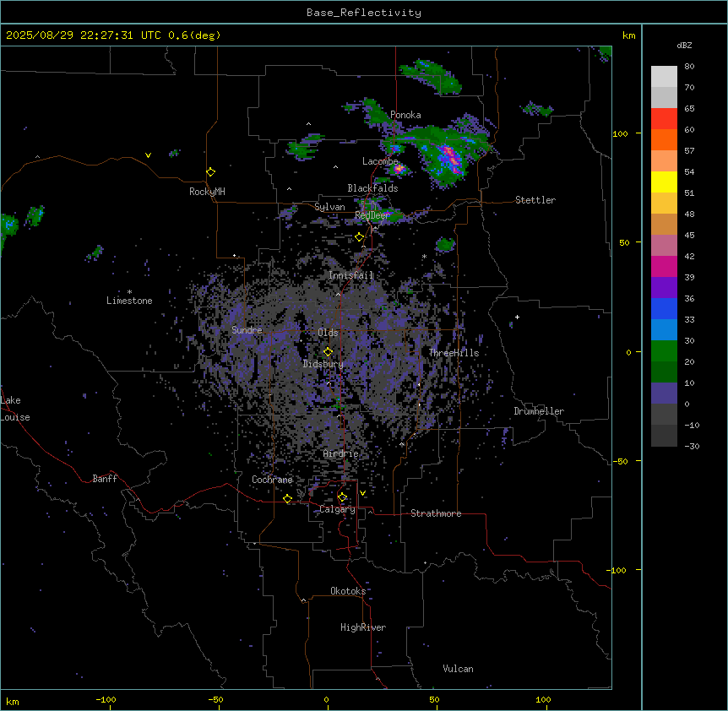The image size is (728, 711).
Task: Click the Stettler label
Action: coord(535,200)
